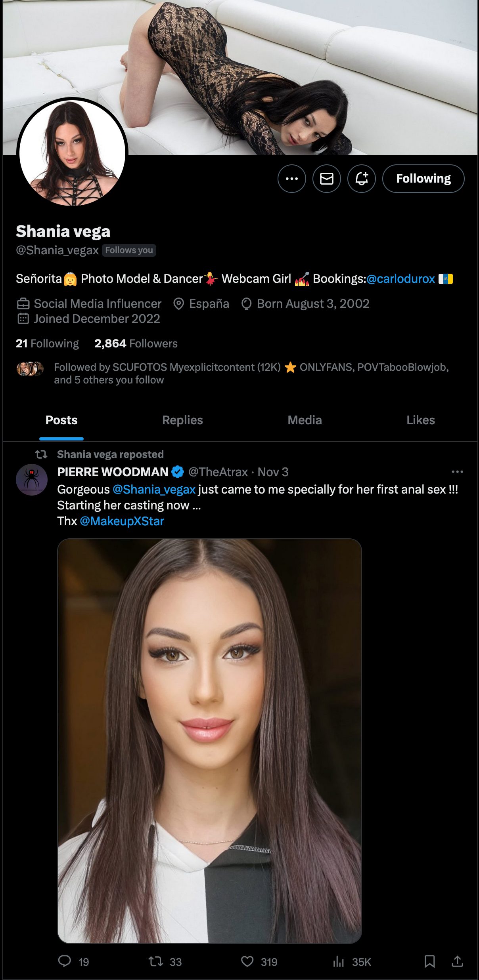Open the followed-by mutual followers list
The image size is (479, 980).
coord(251,373)
